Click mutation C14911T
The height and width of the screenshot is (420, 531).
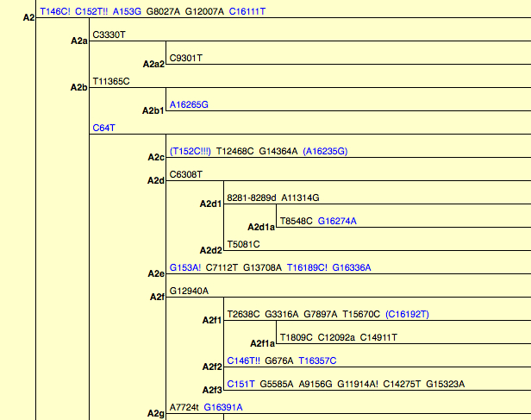(378, 338)
